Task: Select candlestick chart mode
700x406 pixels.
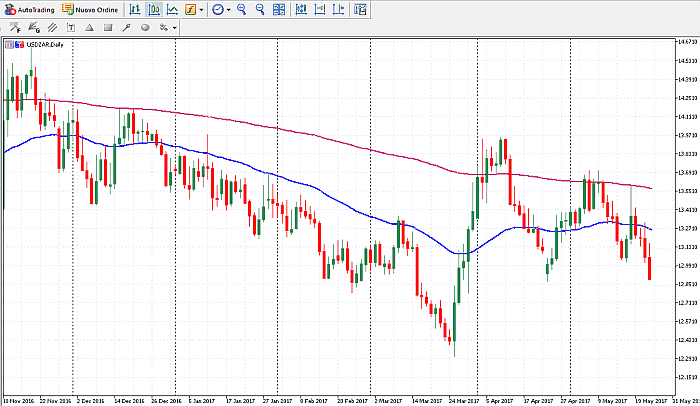Action: [x=154, y=9]
